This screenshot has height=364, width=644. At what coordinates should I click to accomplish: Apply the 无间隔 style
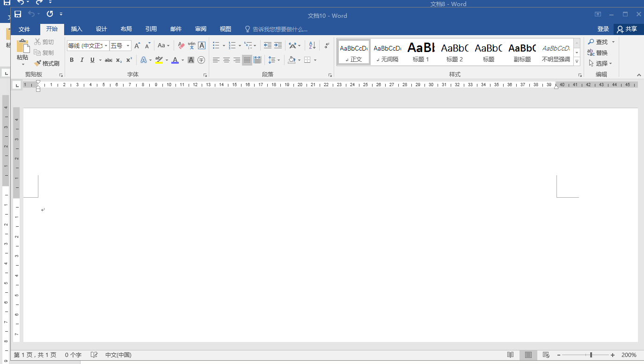click(388, 52)
